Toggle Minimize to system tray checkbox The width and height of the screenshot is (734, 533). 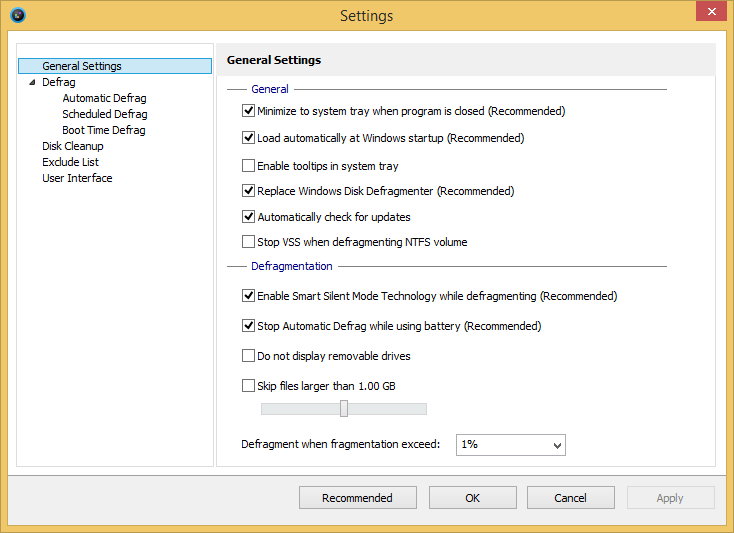[249, 111]
